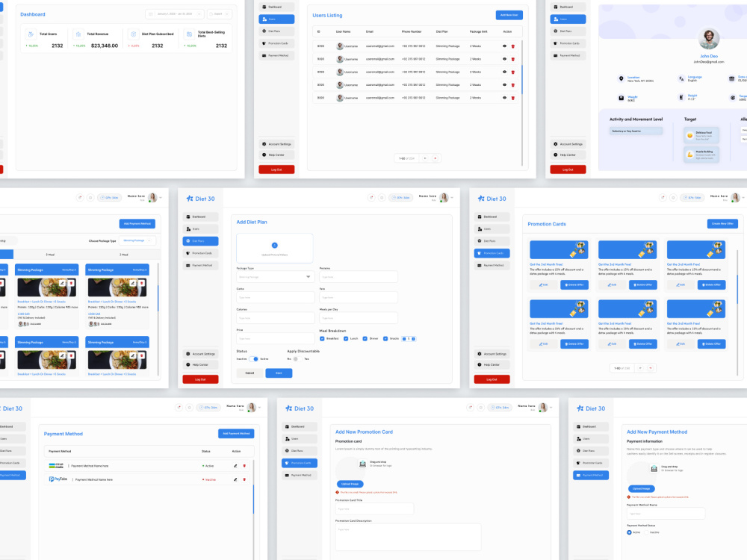This screenshot has width=747, height=560.
Task: View the second user in Users Listing
Action: pyautogui.click(x=504, y=59)
